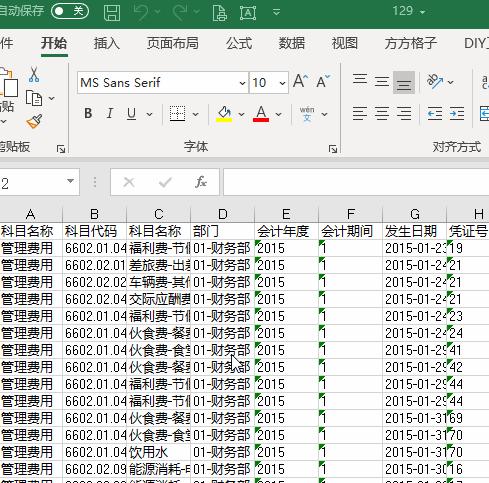Toggle bottom align button
The image size is (489, 483).
[404, 82]
